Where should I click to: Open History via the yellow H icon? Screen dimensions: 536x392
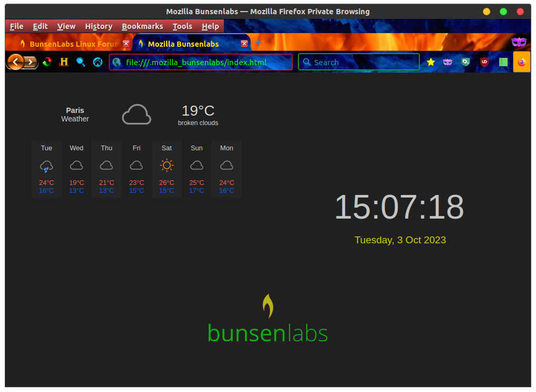[x=64, y=62]
